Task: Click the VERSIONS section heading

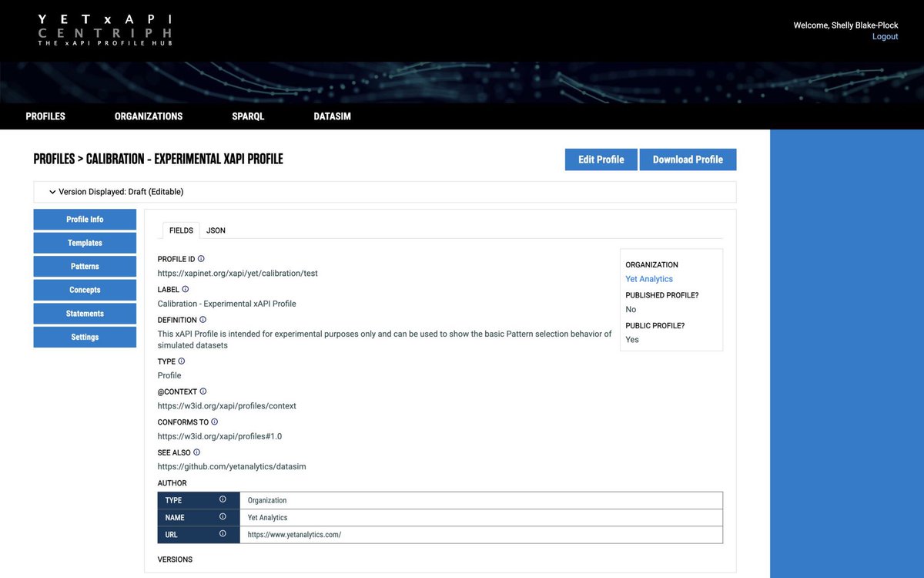Action: [175, 560]
